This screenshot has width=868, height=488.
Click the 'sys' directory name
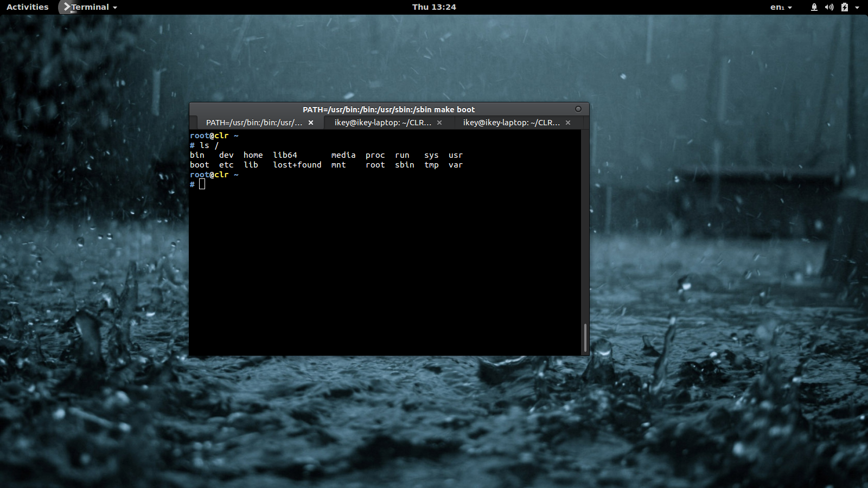tap(431, 155)
